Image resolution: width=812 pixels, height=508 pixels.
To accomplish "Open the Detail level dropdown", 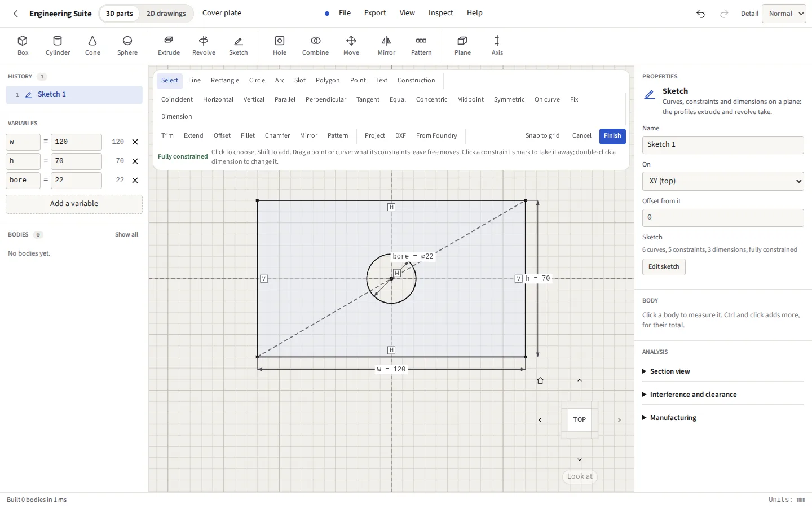I will [784, 14].
